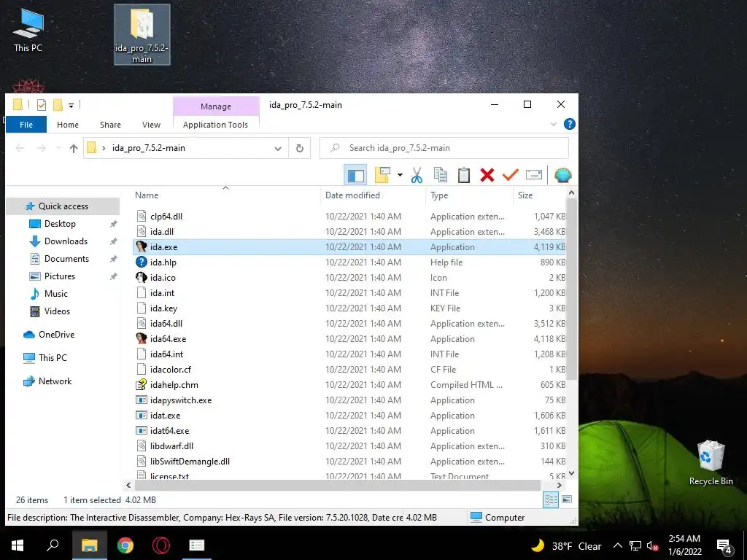Show hidden system tray icons chevron

(x=617, y=545)
